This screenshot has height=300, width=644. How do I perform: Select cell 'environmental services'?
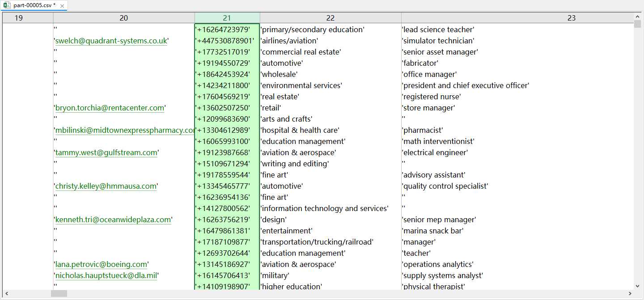click(330, 85)
